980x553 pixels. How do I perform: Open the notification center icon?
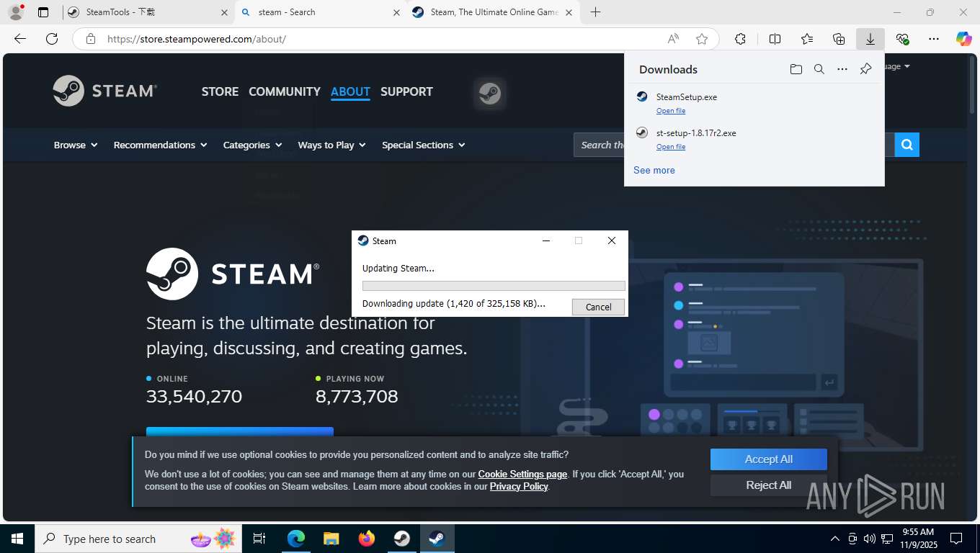point(956,539)
